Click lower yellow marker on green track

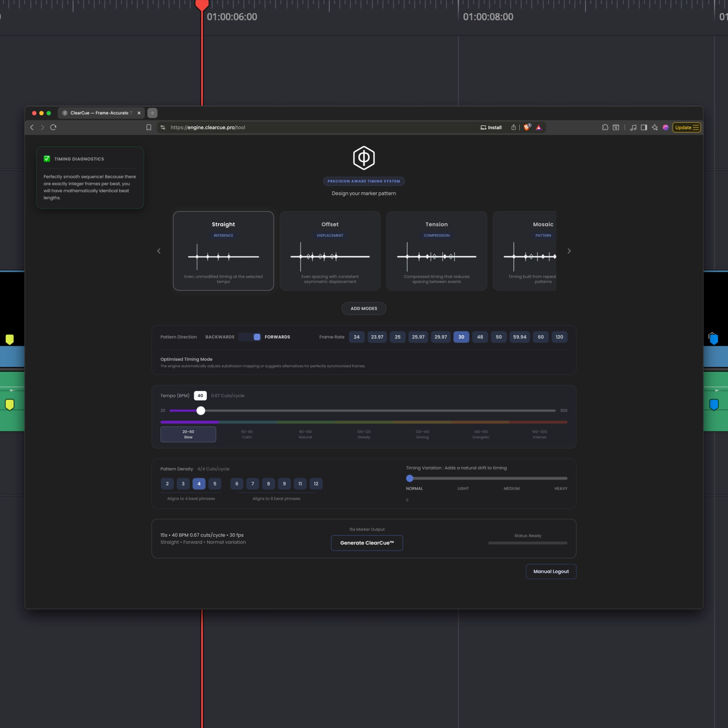[x=10, y=405]
